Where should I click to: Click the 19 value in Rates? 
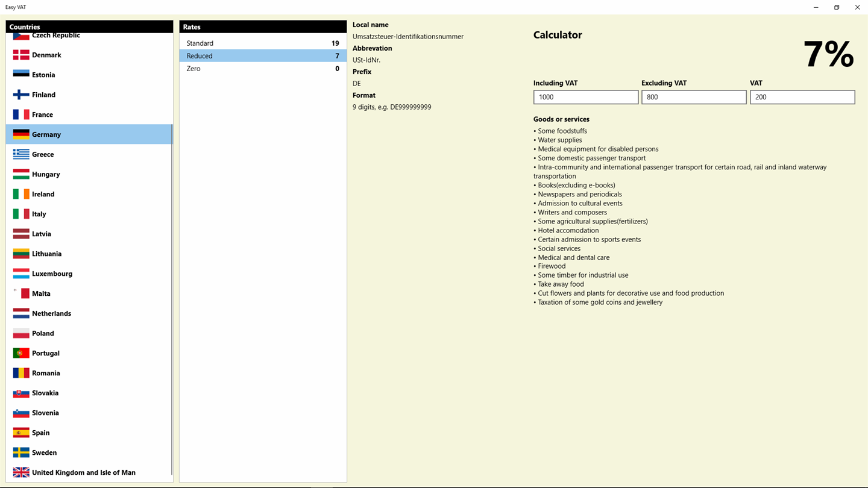[x=335, y=43]
